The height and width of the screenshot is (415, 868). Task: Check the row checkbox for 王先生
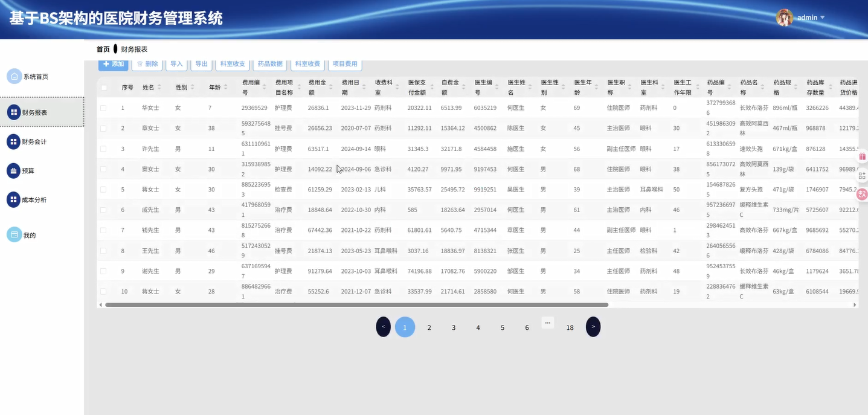(103, 251)
